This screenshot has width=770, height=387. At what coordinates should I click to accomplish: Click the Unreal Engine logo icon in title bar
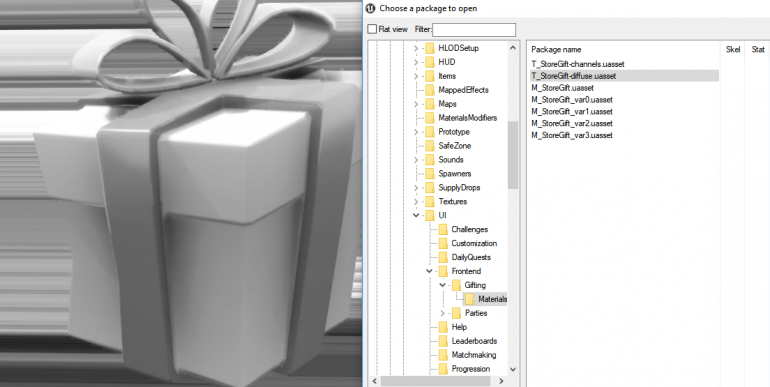371,8
